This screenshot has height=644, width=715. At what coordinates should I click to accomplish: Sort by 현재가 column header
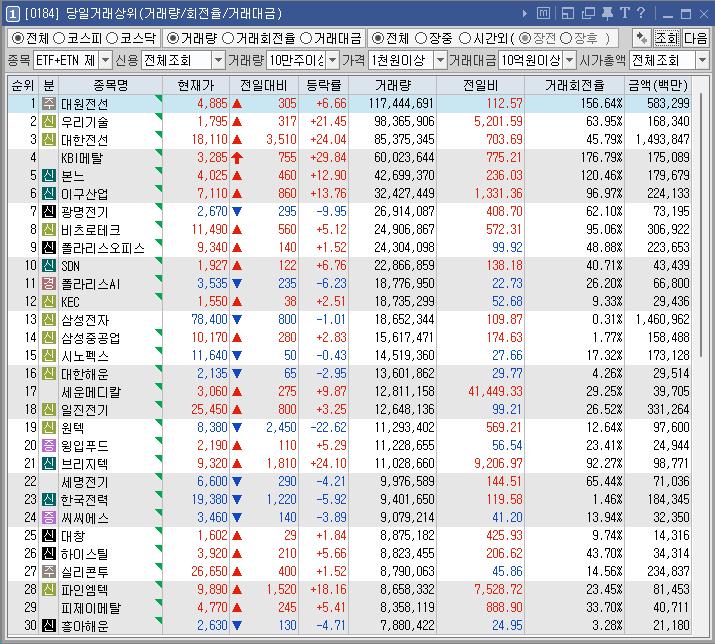tap(196, 85)
